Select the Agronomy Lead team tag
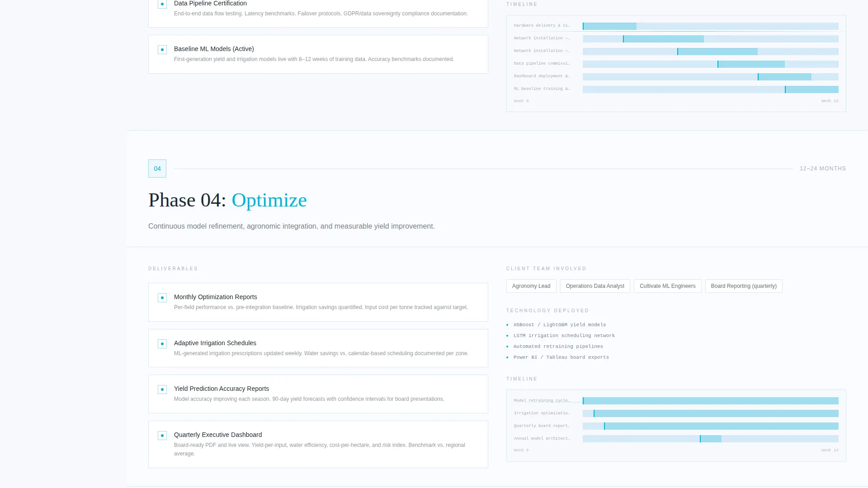The image size is (868, 488). pyautogui.click(x=531, y=286)
